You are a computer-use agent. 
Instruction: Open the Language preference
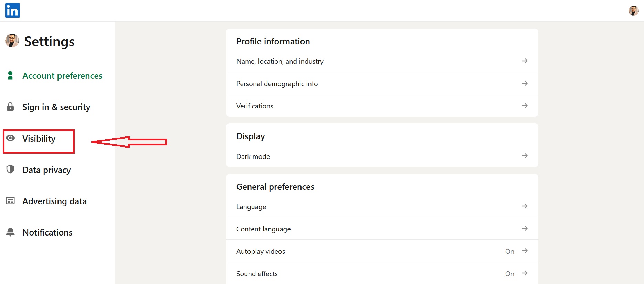382,206
